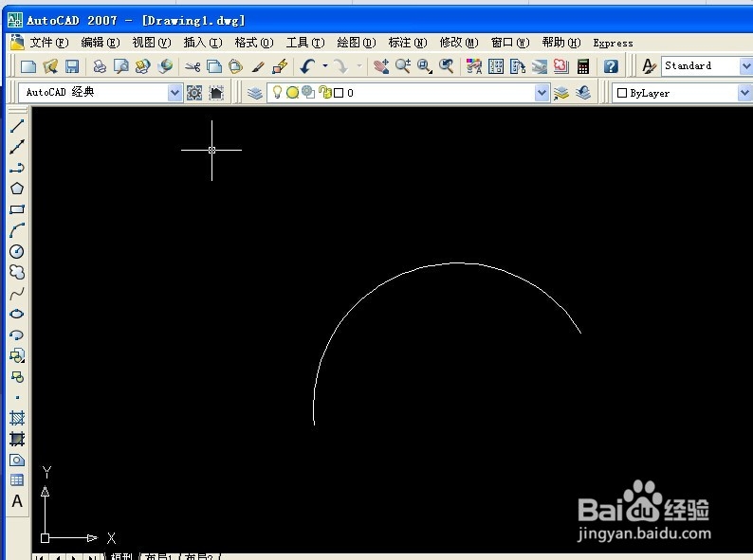Open the undo history dropdown arrow
This screenshot has height=560, width=753.
[x=325, y=66]
